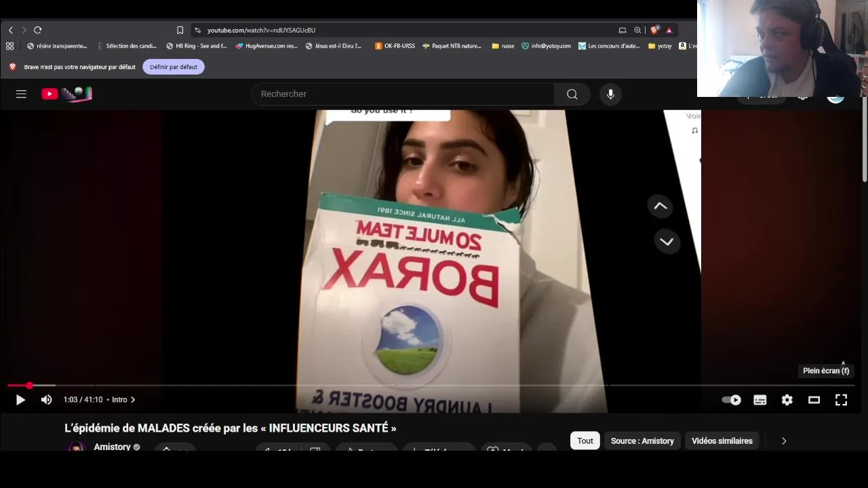The image size is (868, 488).
Task: Open the tab grid icon in bookmarks bar
Action: point(9,46)
